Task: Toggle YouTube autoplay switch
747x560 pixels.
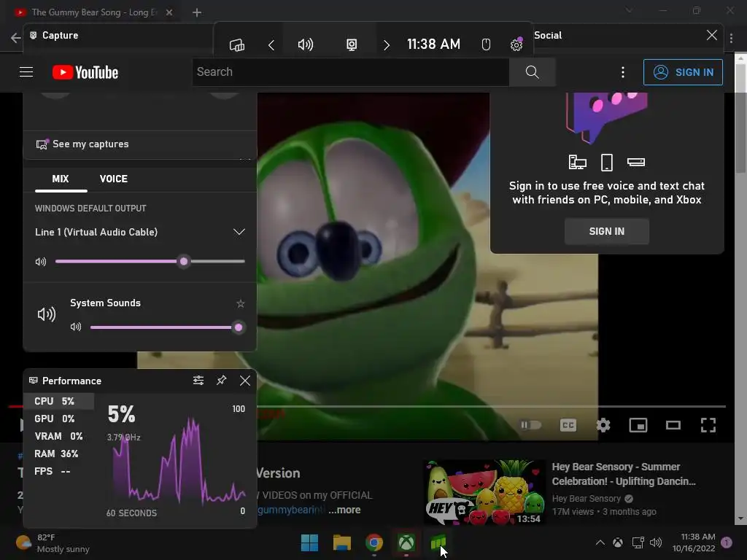Action: (530, 425)
